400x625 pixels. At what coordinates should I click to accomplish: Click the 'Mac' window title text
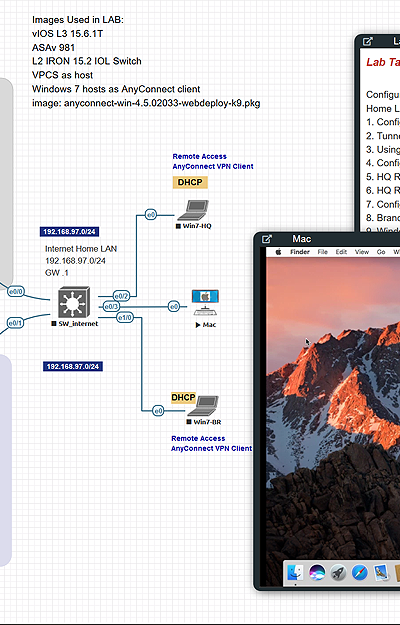pos(302,239)
